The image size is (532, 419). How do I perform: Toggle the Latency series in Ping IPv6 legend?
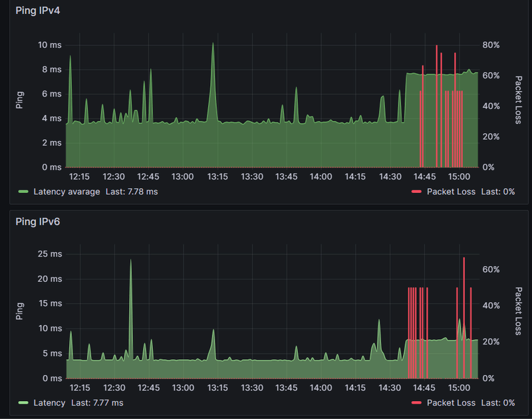(49, 403)
